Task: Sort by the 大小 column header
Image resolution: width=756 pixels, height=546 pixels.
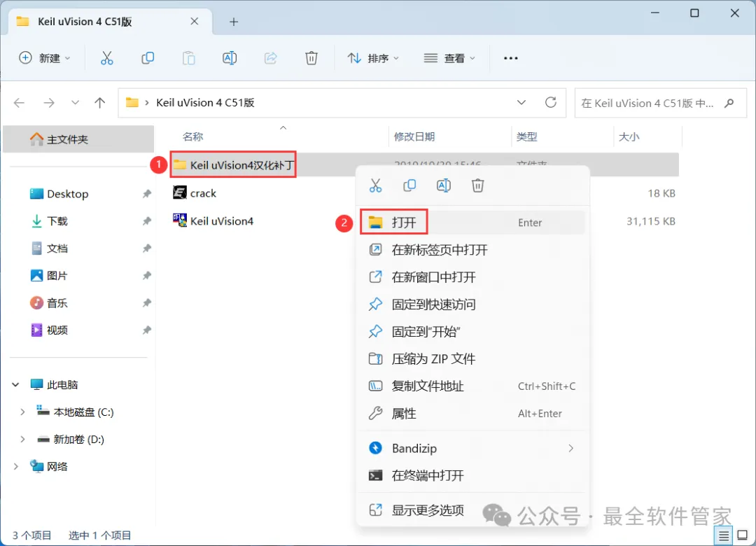Action: [x=629, y=137]
